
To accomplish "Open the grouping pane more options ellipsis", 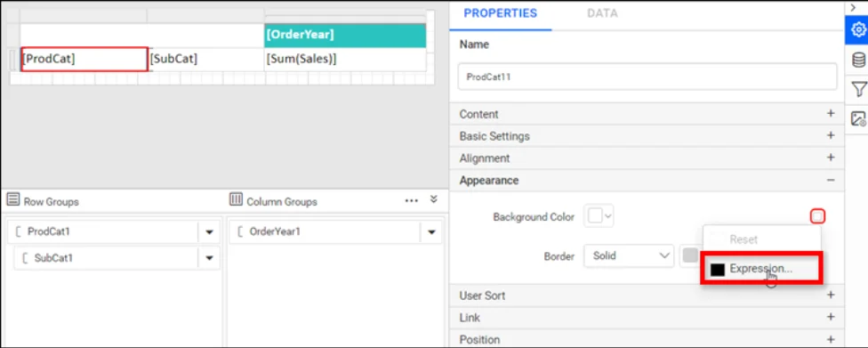I will [x=411, y=200].
